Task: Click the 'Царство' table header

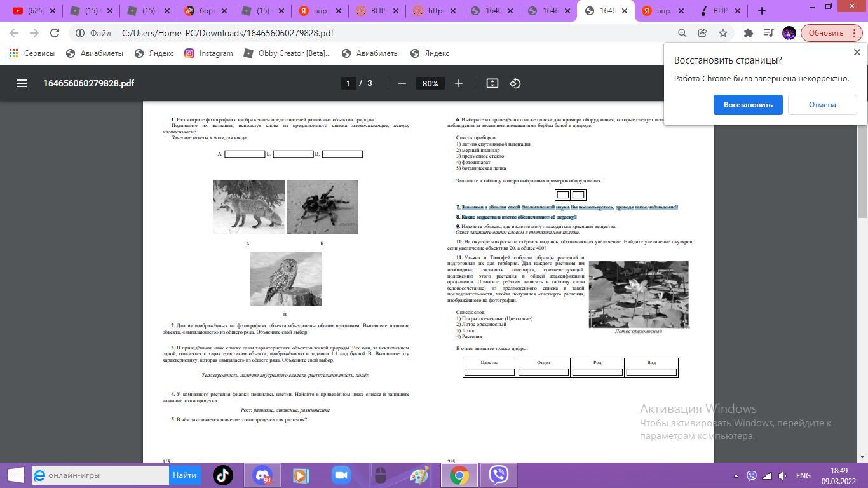Action: click(x=489, y=363)
